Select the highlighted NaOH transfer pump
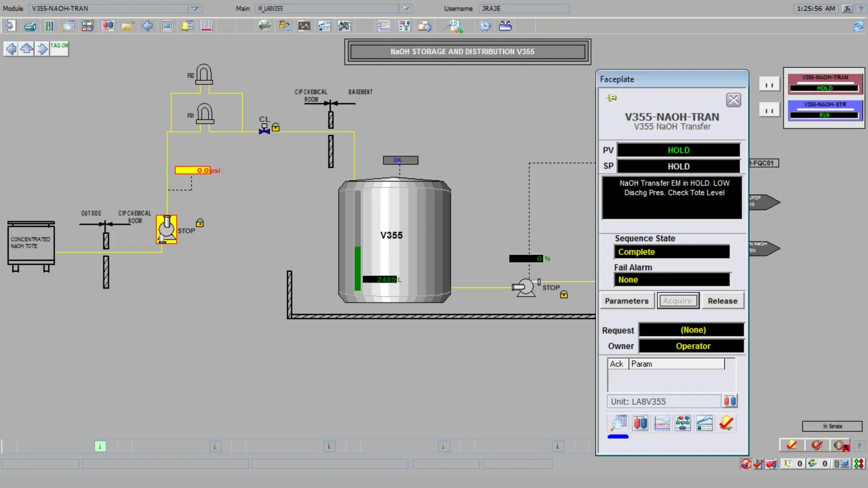The image size is (868, 488). (166, 229)
